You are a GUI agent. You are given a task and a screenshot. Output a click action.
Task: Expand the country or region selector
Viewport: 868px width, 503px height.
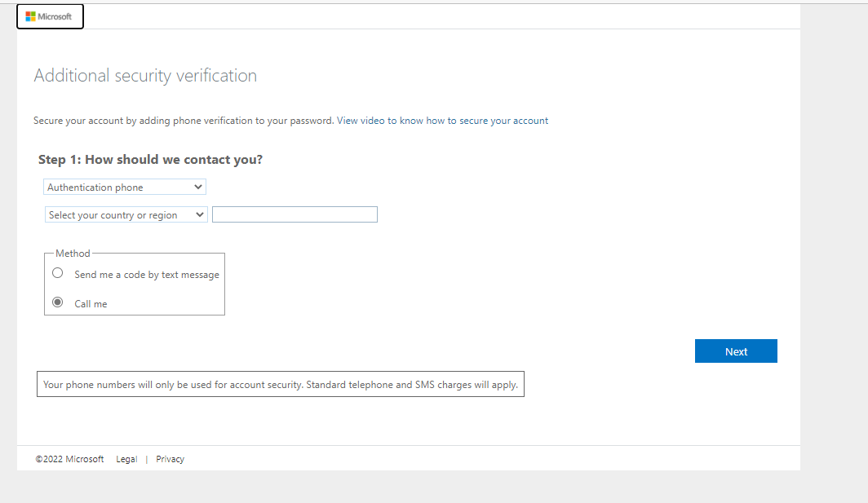point(126,215)
